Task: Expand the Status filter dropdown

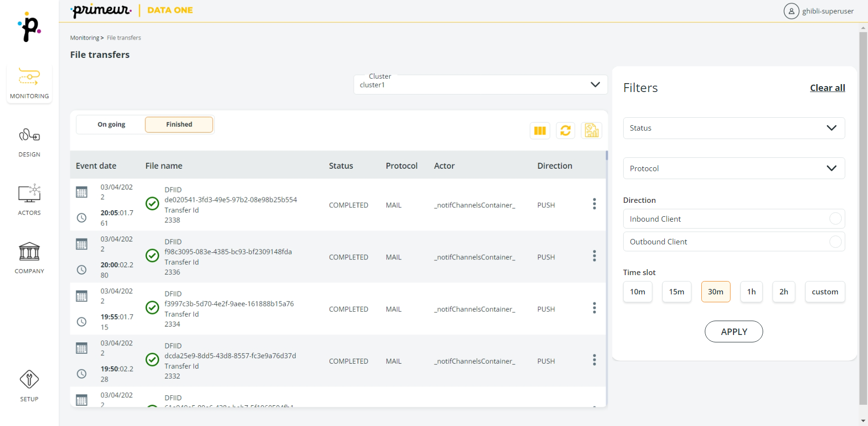Action: pos(734,128)
